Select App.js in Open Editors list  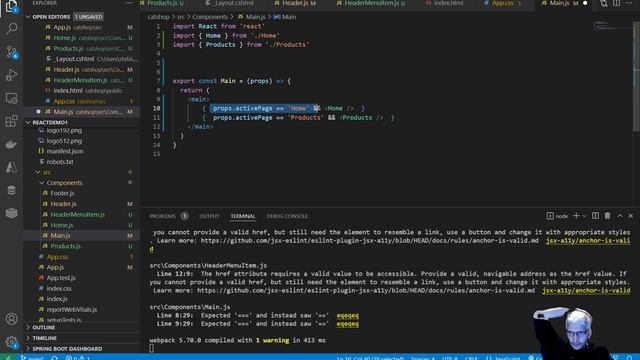tap(62, 27)
